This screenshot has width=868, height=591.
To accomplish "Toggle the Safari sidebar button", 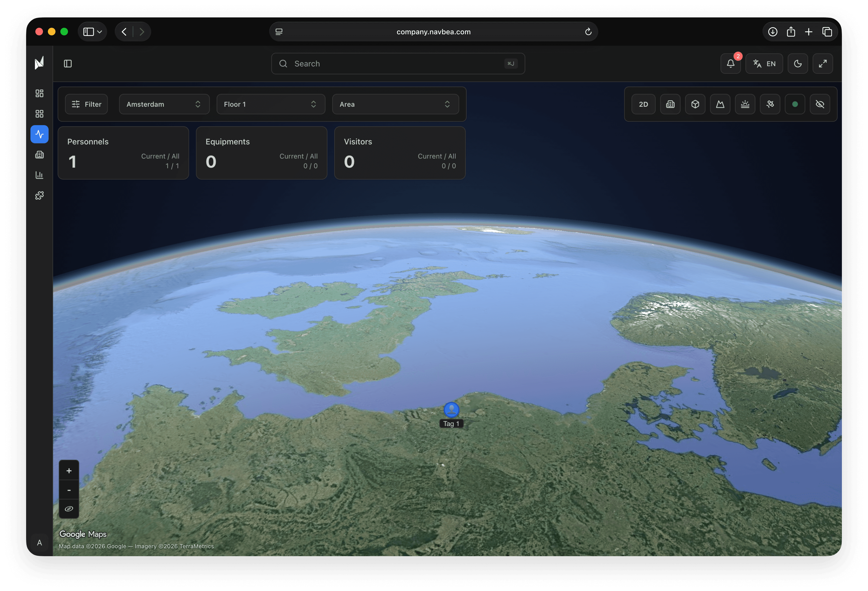I will click(x=89, y=32).
